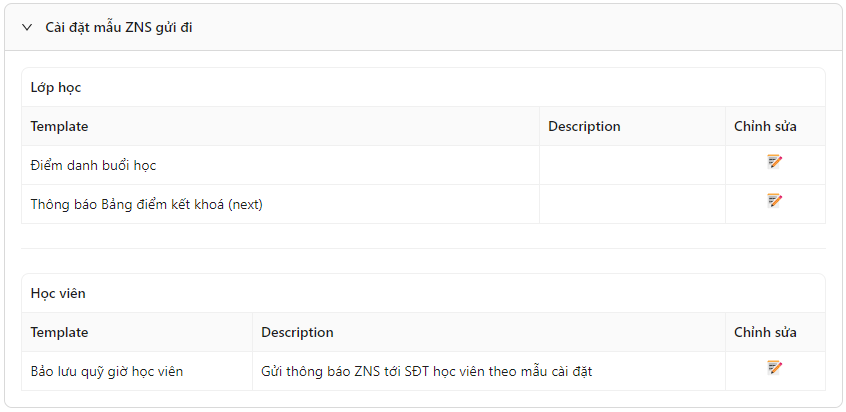Click empty description cell of Thông báo Bảng điểm row

632,204
